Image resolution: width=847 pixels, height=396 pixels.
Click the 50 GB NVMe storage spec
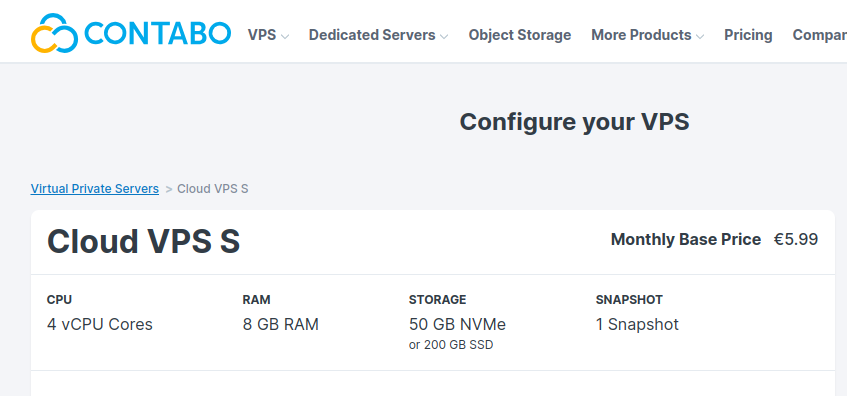click(458, 325)
